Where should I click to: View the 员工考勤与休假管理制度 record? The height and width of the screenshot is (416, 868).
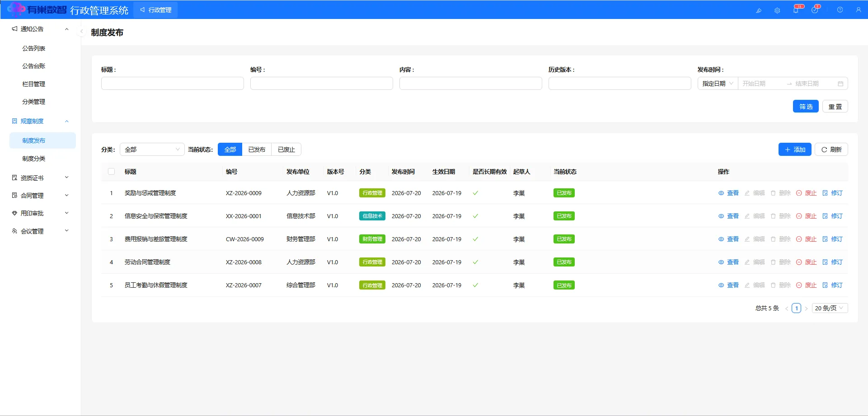pos(728,285)
